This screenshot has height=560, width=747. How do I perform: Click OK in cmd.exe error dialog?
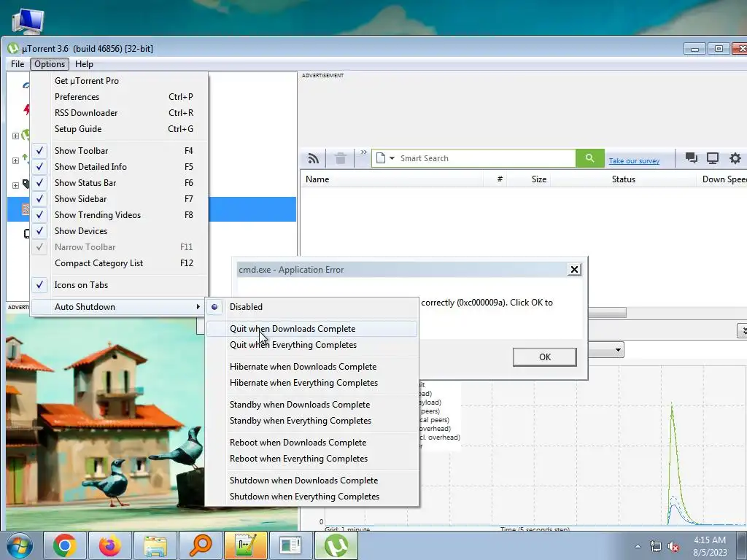[544, 357]
